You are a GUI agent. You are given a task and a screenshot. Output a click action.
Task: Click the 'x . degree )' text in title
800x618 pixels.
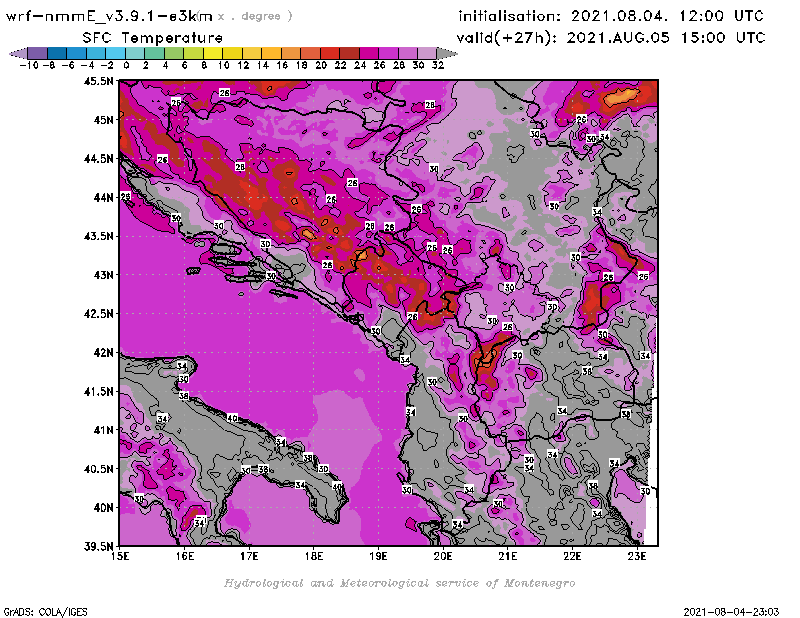click(255, 16)
